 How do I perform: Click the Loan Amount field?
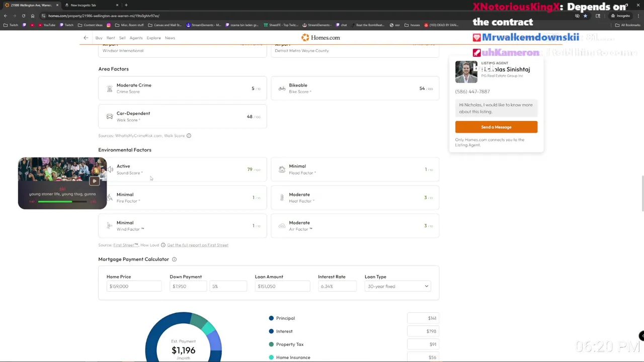click(282, 287)
